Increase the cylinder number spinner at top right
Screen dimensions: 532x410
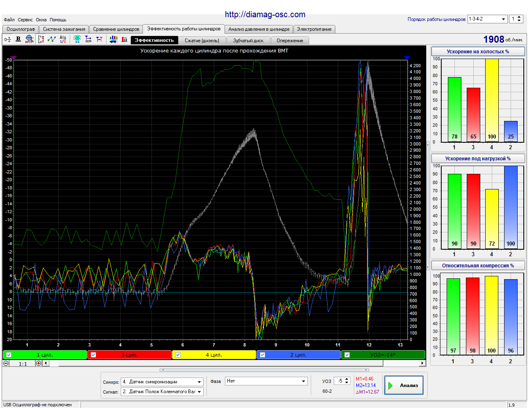519,17
